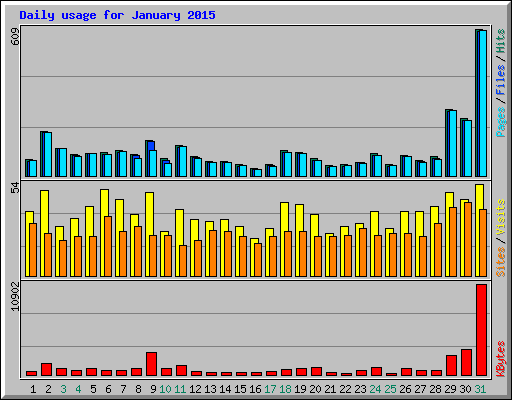The image size is (512, 400).
Task: Click day 27 on the x-axis
Action: click(x=420, y=389)
